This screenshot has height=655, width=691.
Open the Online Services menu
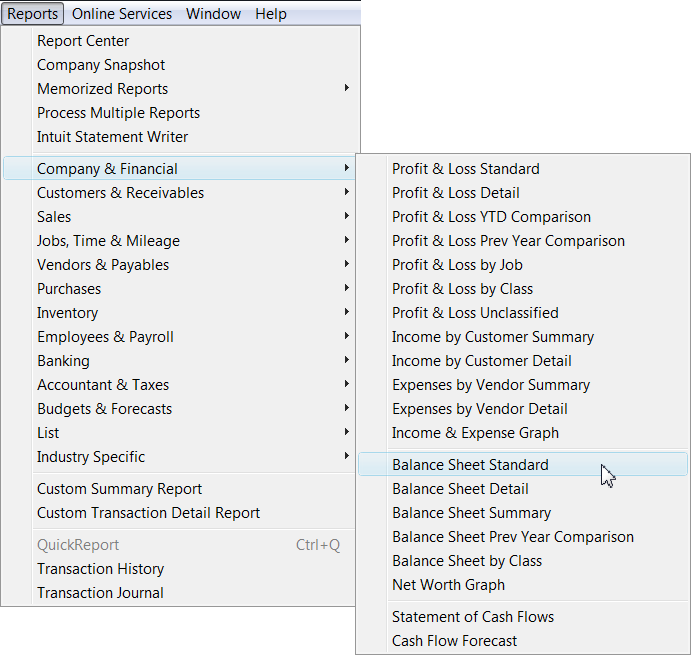click(122, 14)
